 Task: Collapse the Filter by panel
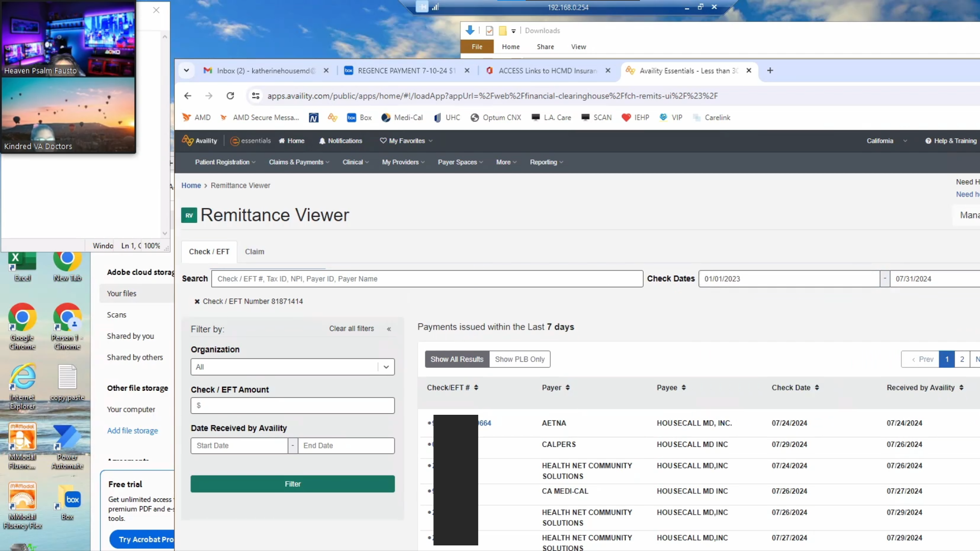[x=389, y=329]
